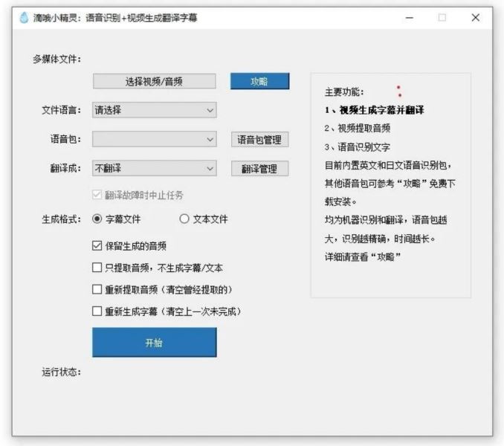Expand the empty 语音包 dropdown
504x446 pixels.
coord(155,139)
